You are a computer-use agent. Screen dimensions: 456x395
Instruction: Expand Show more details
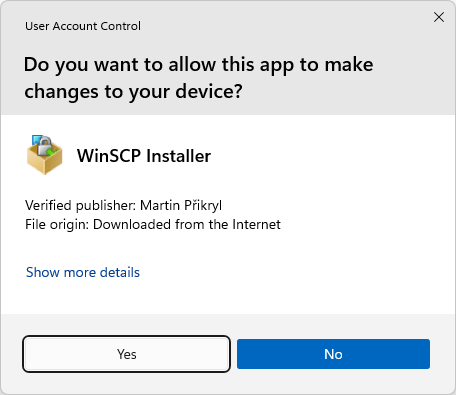83,272
